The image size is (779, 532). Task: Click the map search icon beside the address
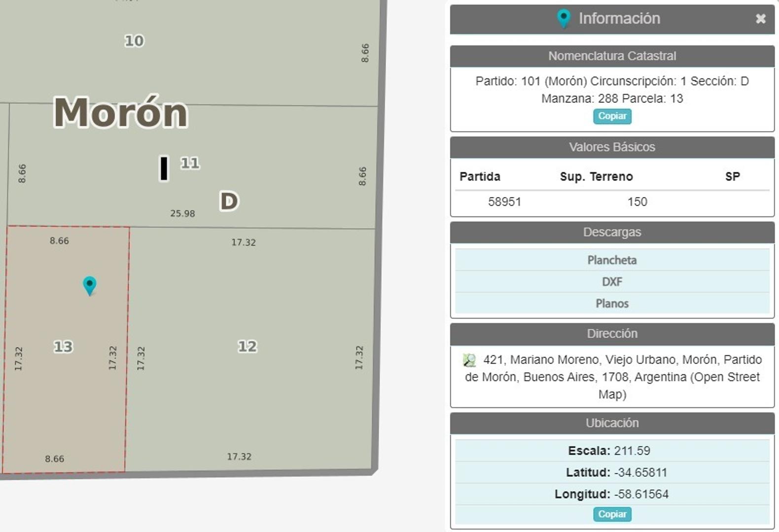tap(470, 360)
